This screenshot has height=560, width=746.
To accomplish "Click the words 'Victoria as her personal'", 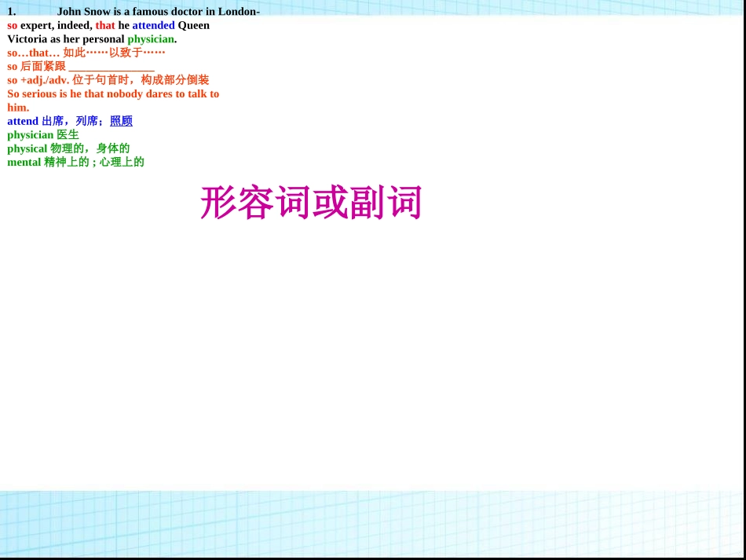I will pos(66,39).
